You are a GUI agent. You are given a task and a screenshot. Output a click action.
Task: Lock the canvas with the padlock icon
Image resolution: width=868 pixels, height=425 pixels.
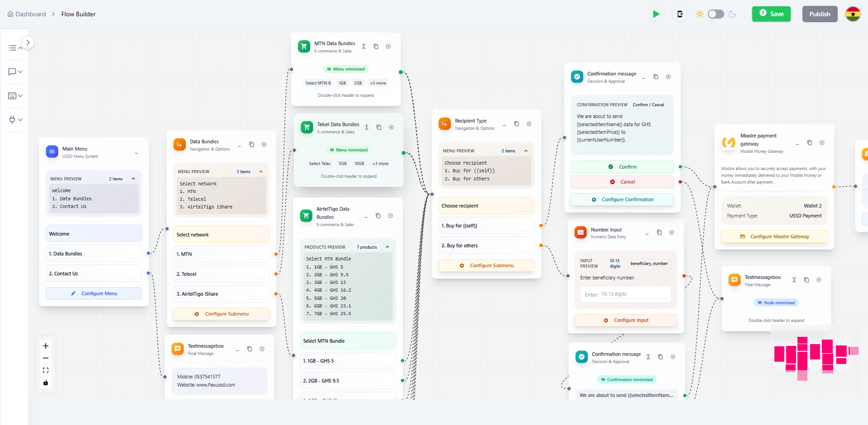click(x=45, y=382)
